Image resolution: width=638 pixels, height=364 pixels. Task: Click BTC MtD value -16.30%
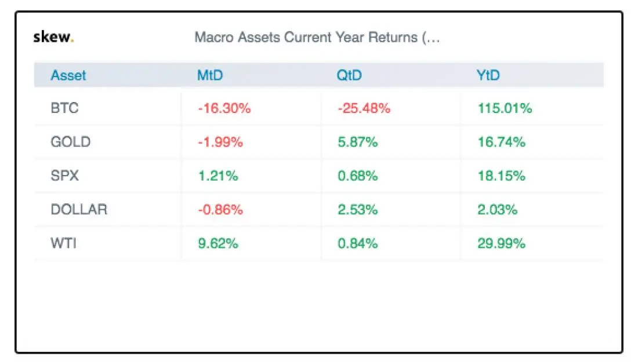(224, 108)
